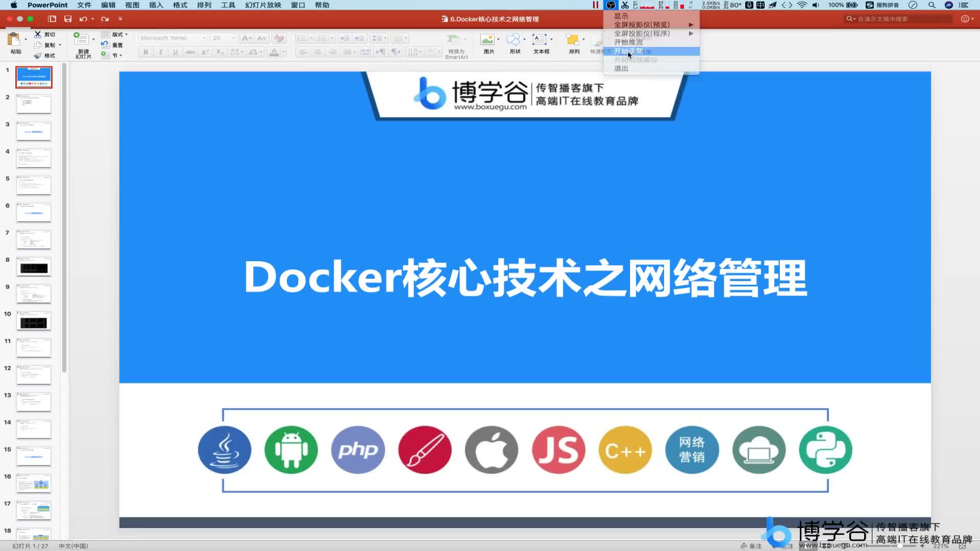Adjust the zoom slider in status bar
980x551 pixels.
900,546
